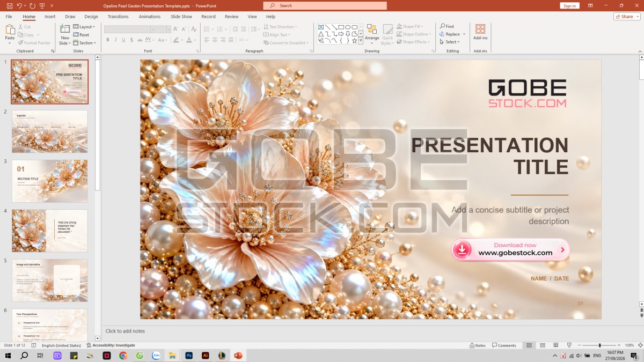Open ribbon display options icon in title bar

tap(590, 5)
